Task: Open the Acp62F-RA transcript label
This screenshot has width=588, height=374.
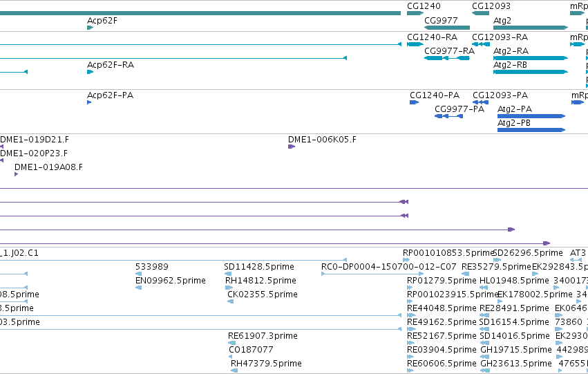Action: coord(111,65)
